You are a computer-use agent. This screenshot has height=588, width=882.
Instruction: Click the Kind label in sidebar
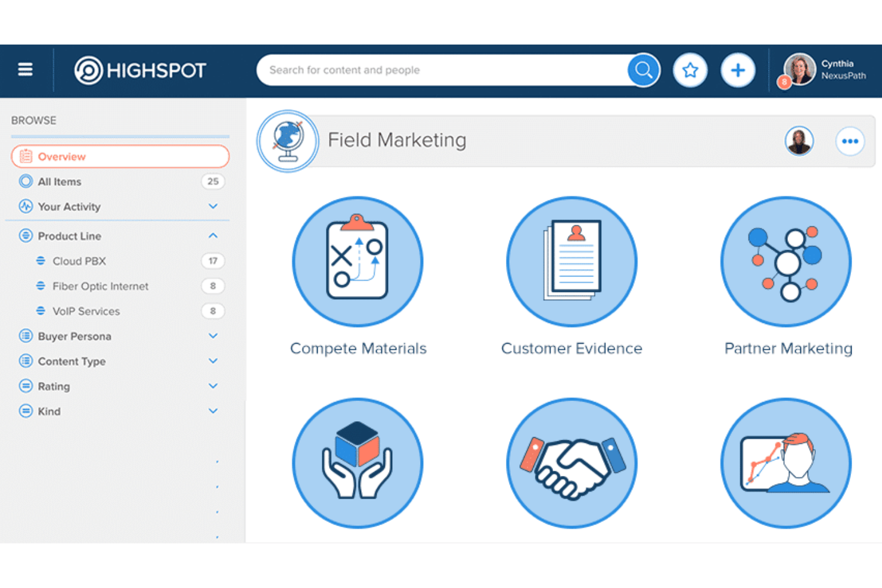click(x=49, y=411)
